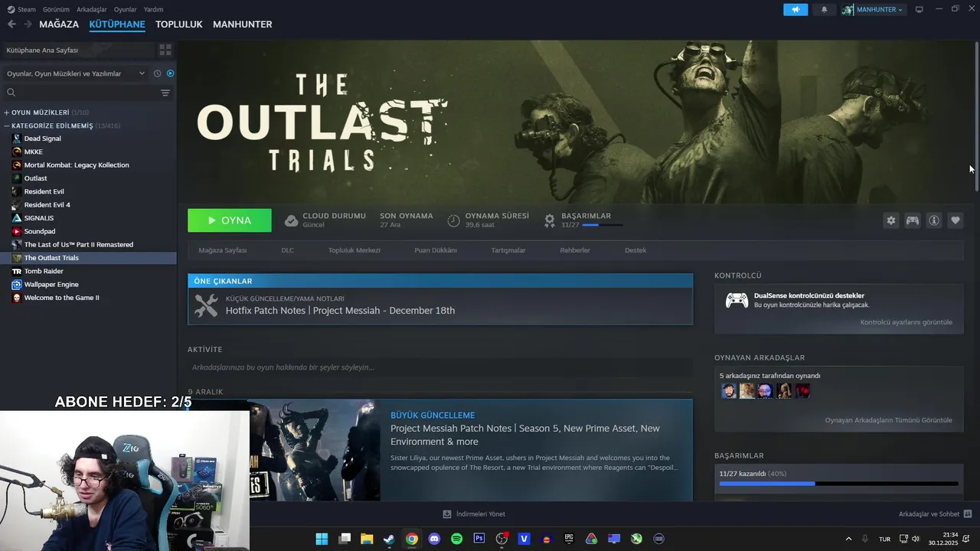The height and width of the screenshot is (551, 980).
Task: Click the achievements trophy-gear icon
Action: coord(550,220)
